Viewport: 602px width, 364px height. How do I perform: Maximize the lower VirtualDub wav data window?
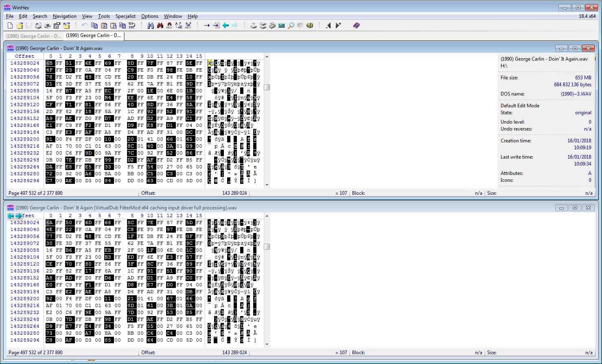[575, 208]
